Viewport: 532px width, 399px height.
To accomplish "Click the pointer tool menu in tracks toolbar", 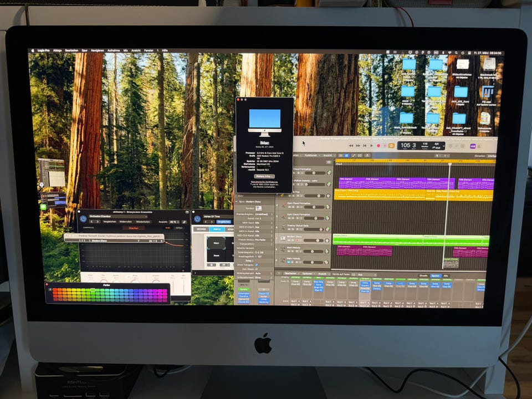I will tap(439, 156).
